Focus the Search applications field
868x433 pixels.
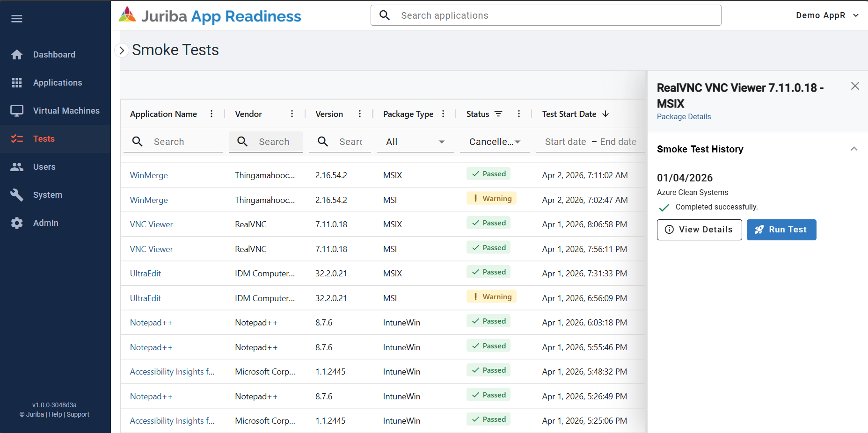[546, 15]
